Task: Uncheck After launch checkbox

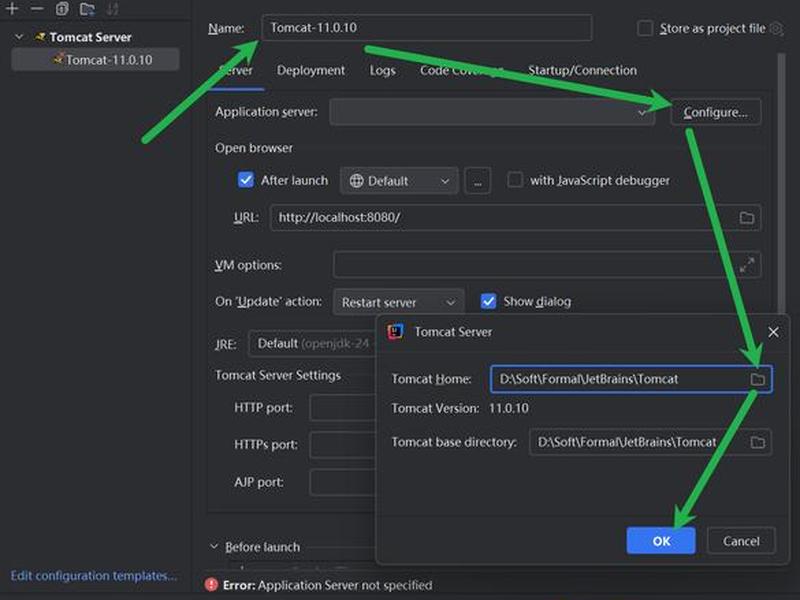Action: tap(245, 180)
